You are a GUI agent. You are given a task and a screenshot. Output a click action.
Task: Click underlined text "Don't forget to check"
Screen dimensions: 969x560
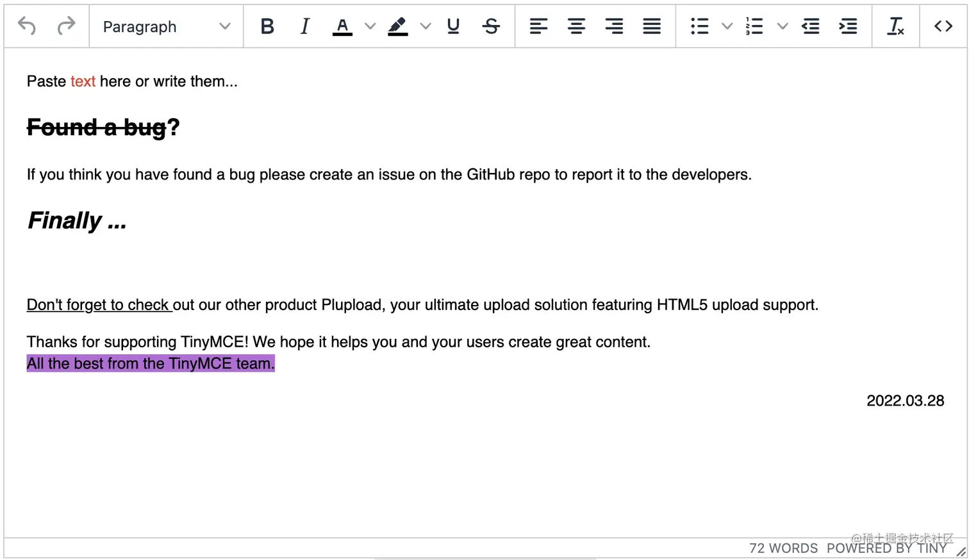pyautogui.click(x=98, y=305)
